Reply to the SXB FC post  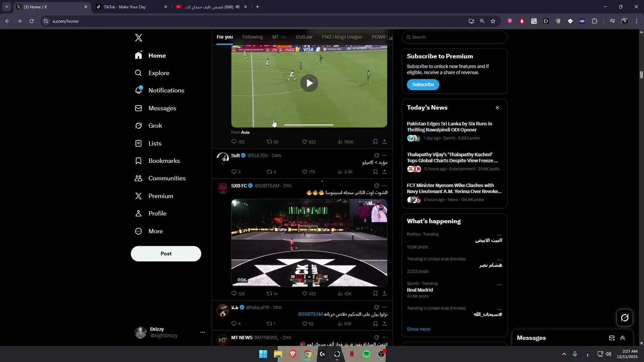pos(237,294)
